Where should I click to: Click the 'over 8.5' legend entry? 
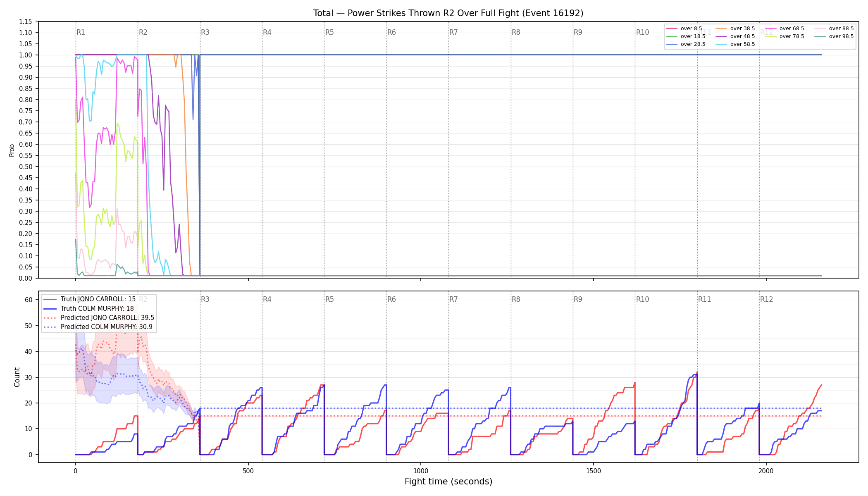[x=684, y=29]
